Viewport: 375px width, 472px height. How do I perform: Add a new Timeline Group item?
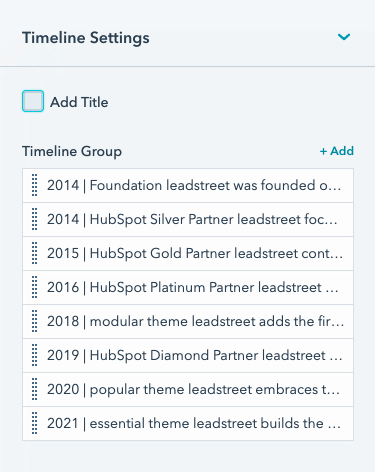(x=337, y=151)
